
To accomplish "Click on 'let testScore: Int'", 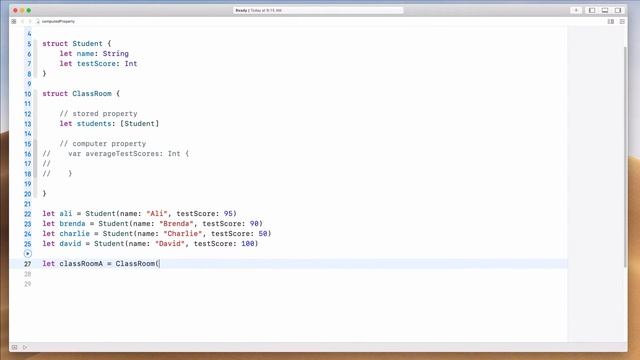I will coord(98,64).
